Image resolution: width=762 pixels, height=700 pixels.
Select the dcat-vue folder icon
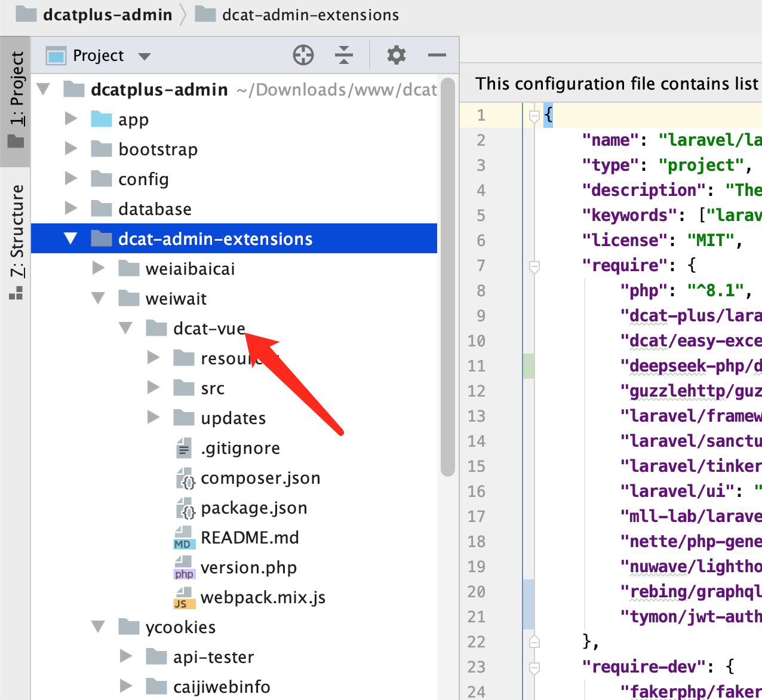point(156,328)
